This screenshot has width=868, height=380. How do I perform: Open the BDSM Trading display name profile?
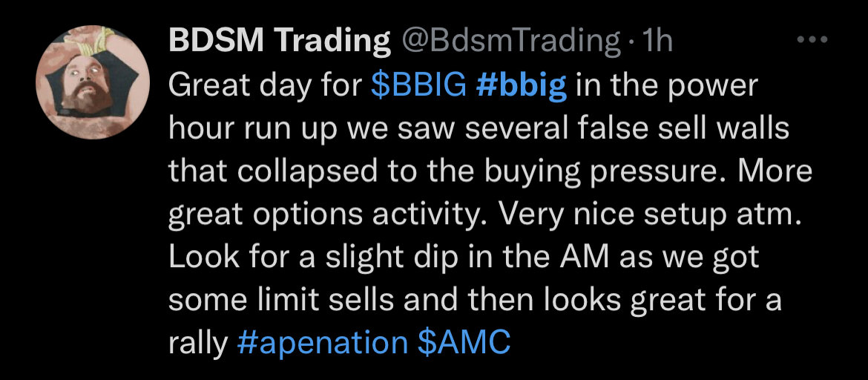tap(279, 40)
